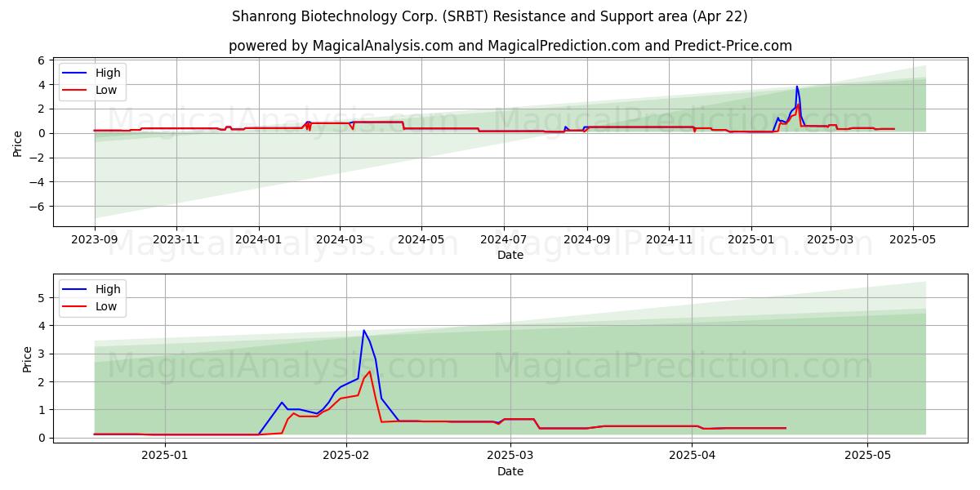Click the '2023-09' tick label on top chart

click(x=95, y=240)
